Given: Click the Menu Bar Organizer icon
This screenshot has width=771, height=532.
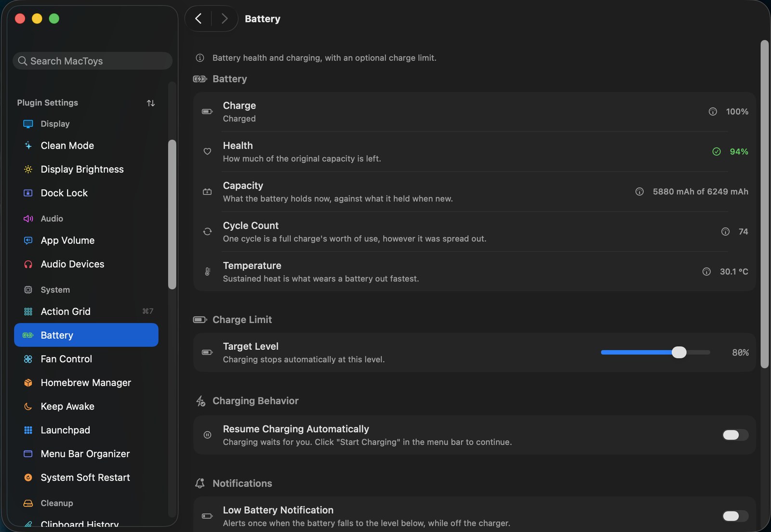Looking at the screenshot, I should pyautogui.click(x=28, y=454).
